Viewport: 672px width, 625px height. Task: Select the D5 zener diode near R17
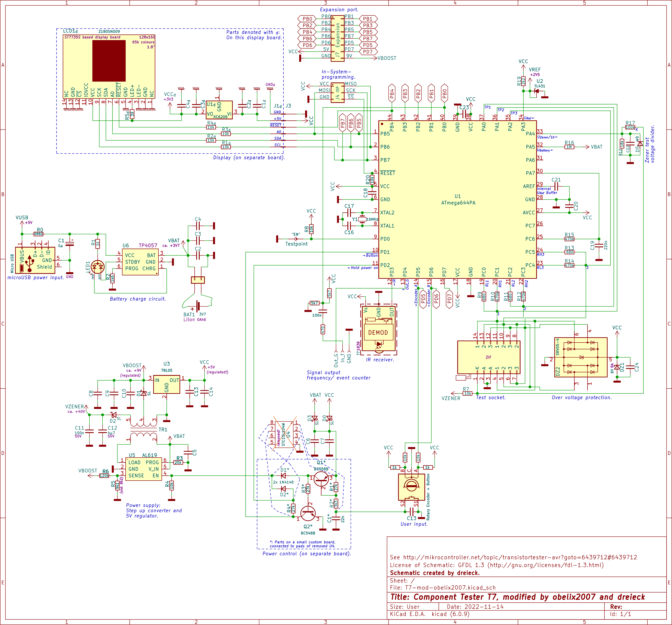640,144
